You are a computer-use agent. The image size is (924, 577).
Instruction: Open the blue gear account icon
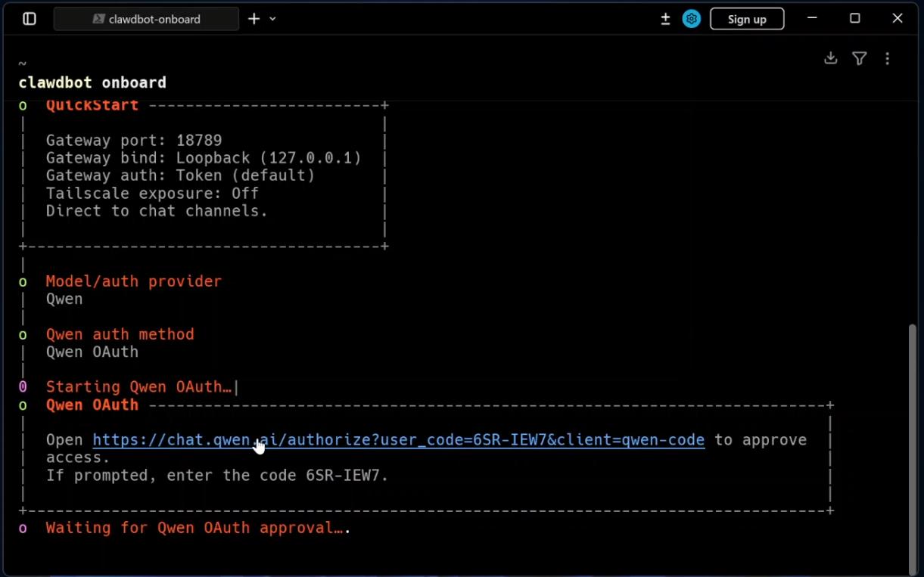tap(691, 19)
